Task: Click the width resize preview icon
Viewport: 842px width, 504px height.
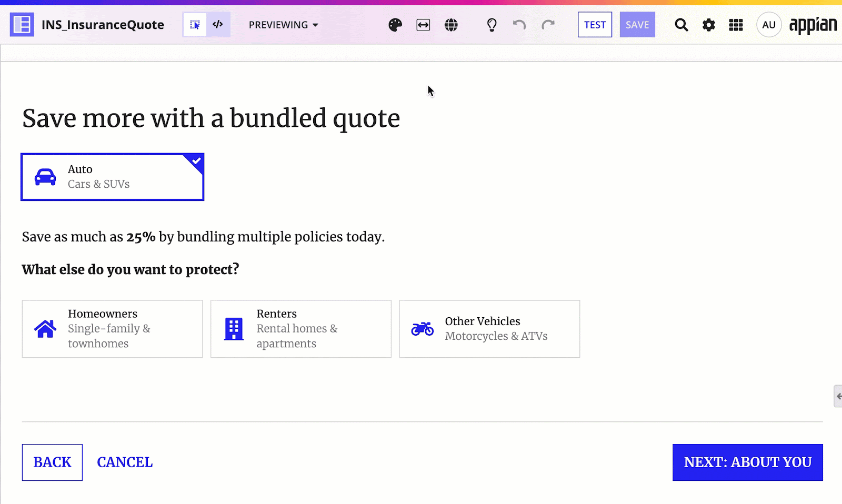Action: [x=423, y=25]
